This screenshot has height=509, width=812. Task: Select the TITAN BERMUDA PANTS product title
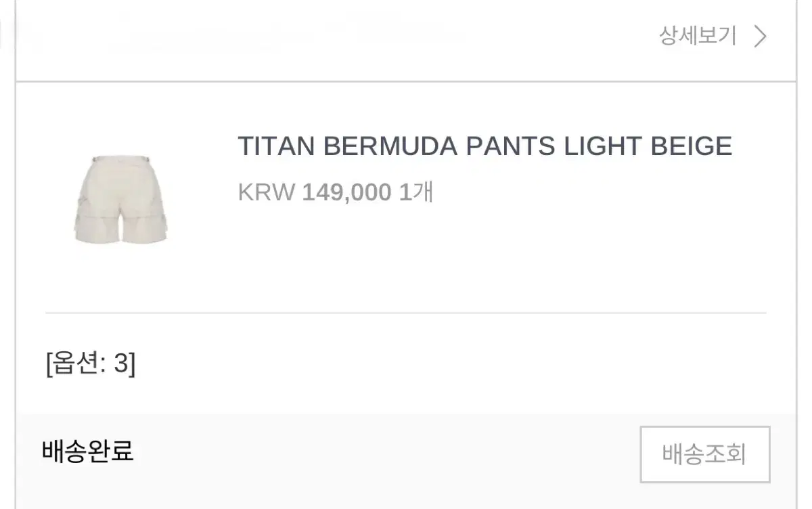484,146
